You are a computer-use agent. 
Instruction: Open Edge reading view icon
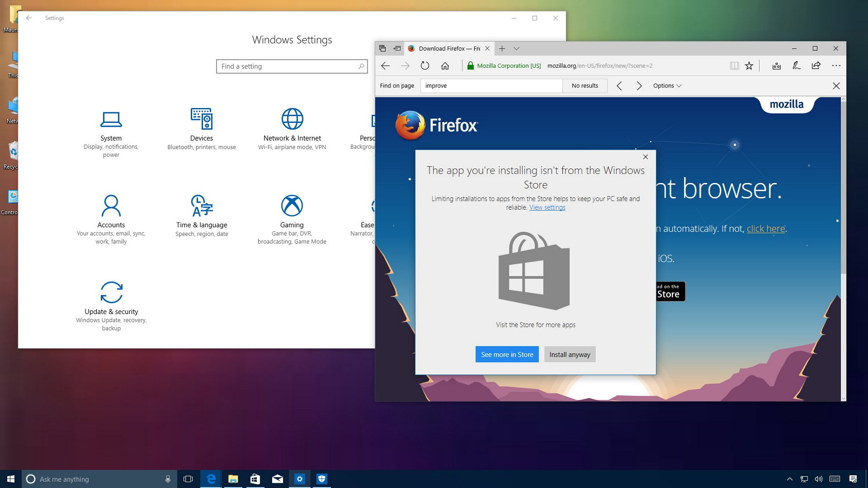coord(734,66)
